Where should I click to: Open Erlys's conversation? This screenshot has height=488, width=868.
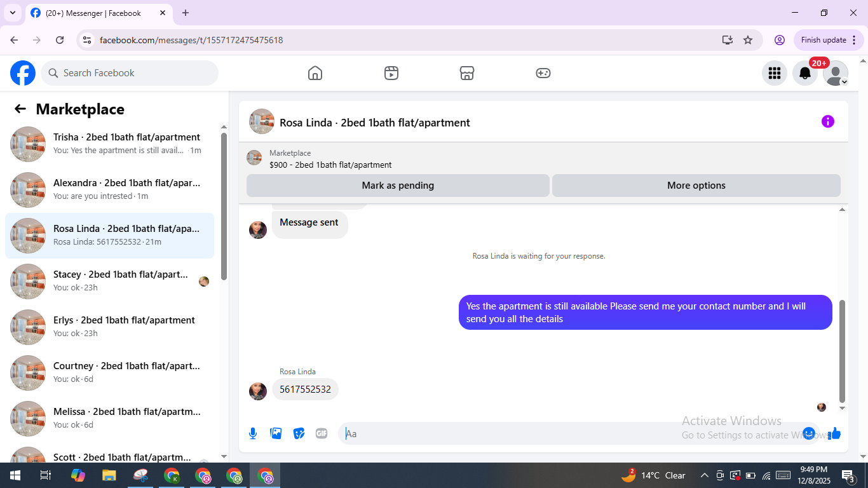click(x=109, y=327)
